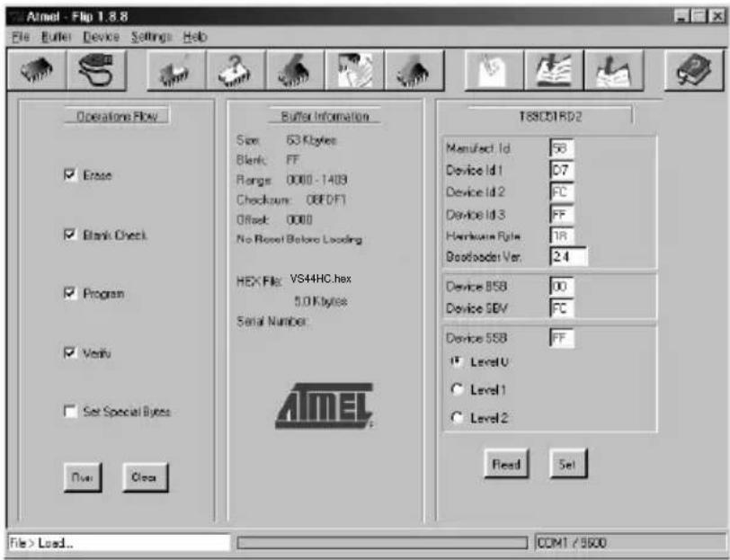
Task: Open the Settings menu
Action: 151,37
